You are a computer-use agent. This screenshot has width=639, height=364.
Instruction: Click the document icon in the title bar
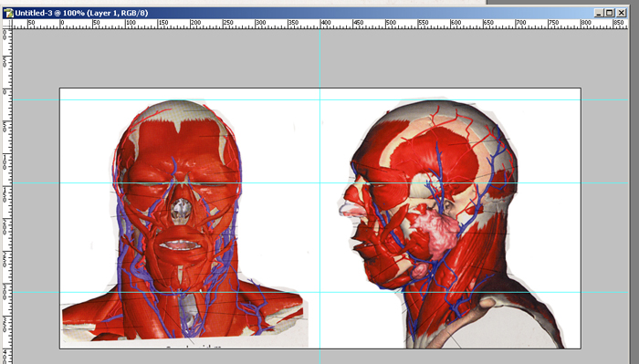pyautogui.click(x=8, y=13)
